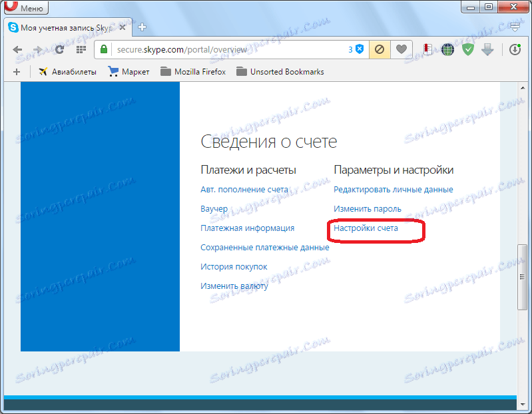This screenshot has width=532, height=414.
Task: Click the green security padlock icon
Action: [104, 49]
